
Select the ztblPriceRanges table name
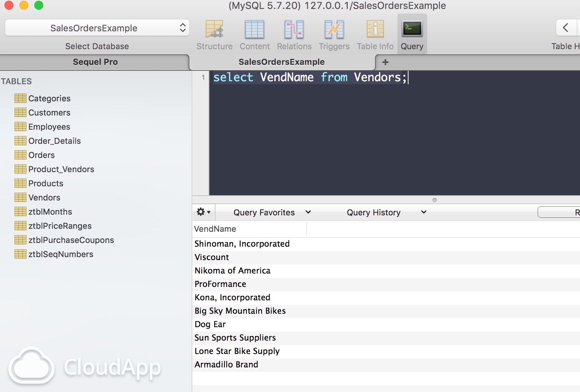coord(60,226)
